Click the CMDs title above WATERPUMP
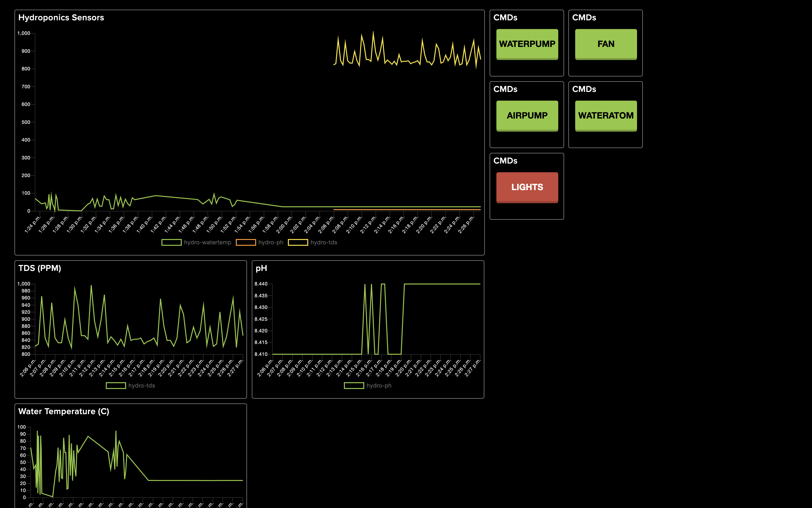 (x=505, y=17)
